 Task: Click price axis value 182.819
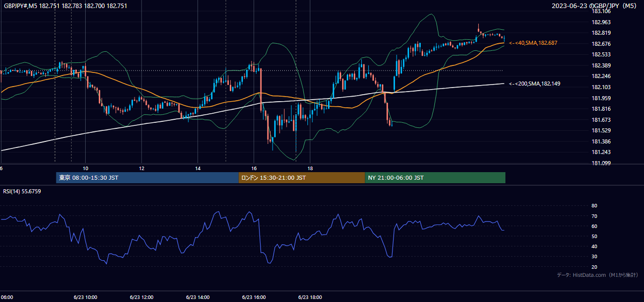pyautogui.click(x=601, y=33)
